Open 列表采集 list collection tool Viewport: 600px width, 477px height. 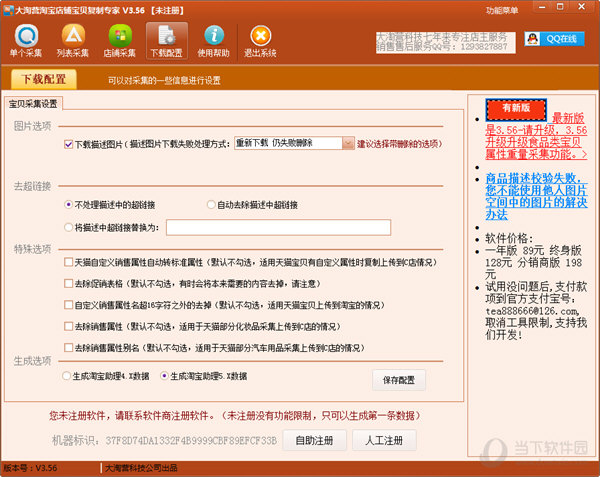(x=73, y=41)
